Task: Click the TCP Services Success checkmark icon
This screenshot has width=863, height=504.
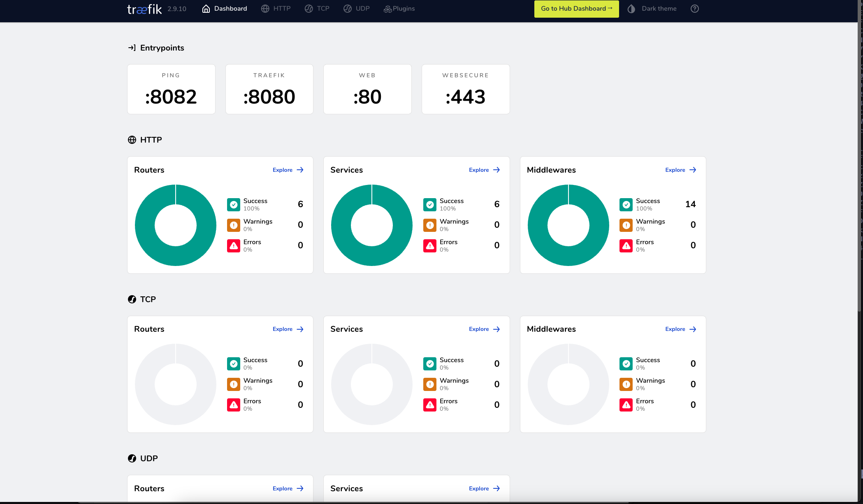Action: [430, 363]
